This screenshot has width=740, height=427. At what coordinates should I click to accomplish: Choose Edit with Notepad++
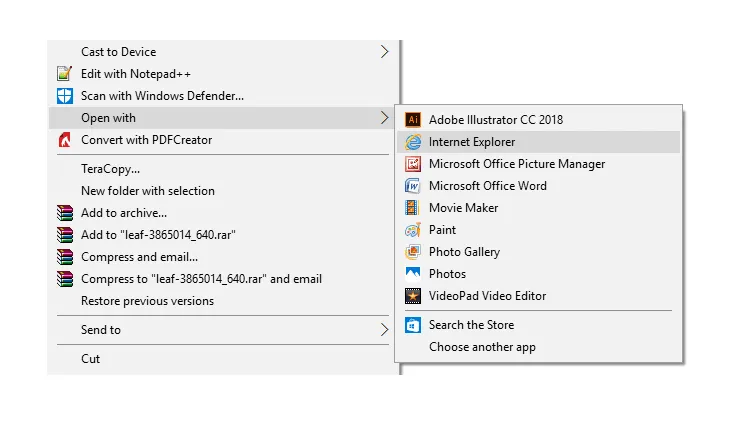point(223,74)
